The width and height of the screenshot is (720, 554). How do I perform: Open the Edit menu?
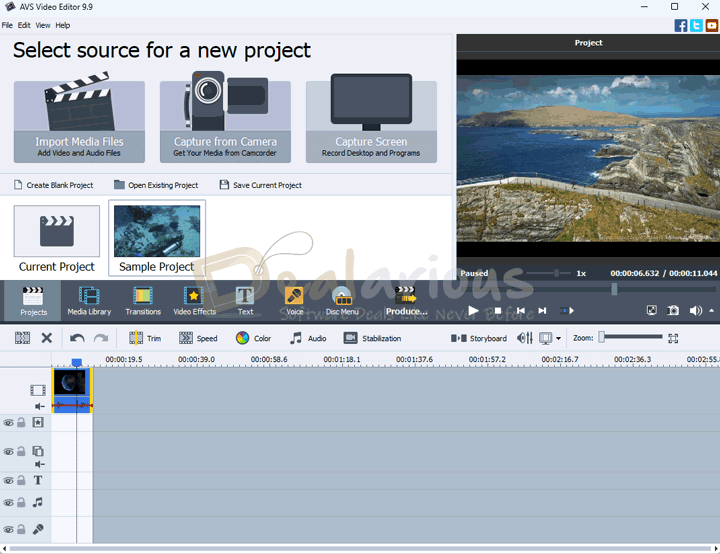tap(24, 25)
